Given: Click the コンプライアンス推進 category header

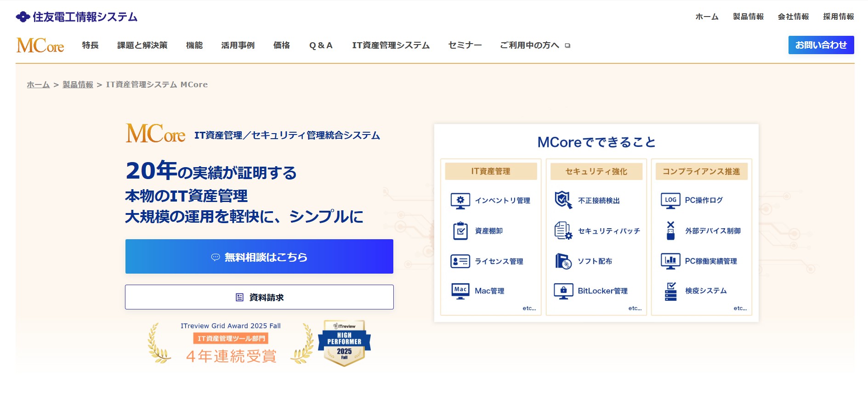Looking at the screenshot, I should pos(702,171).
